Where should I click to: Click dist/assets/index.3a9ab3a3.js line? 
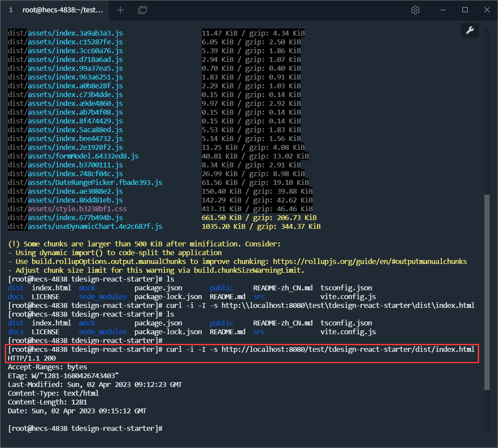65,33
